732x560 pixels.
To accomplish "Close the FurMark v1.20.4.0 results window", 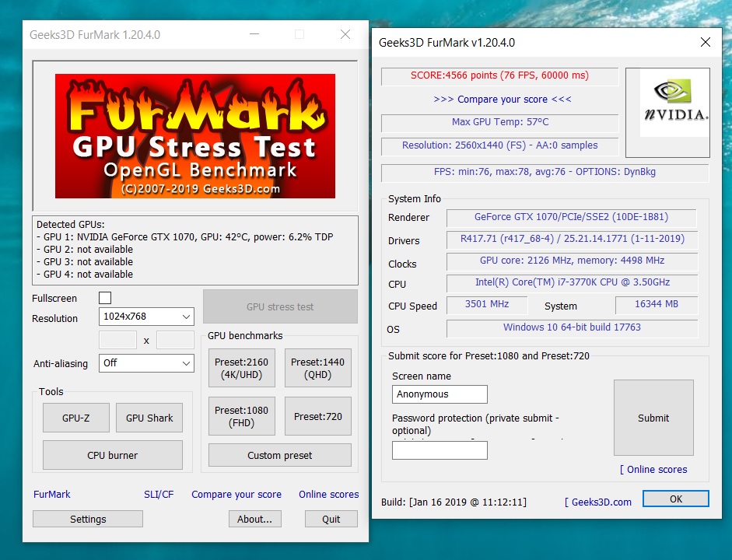I will coord(706,43).
